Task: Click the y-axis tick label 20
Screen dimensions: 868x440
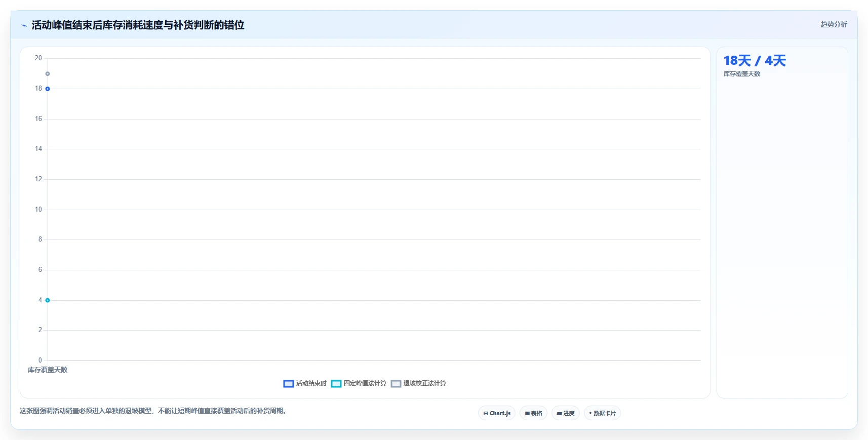Action: (38, 58)
